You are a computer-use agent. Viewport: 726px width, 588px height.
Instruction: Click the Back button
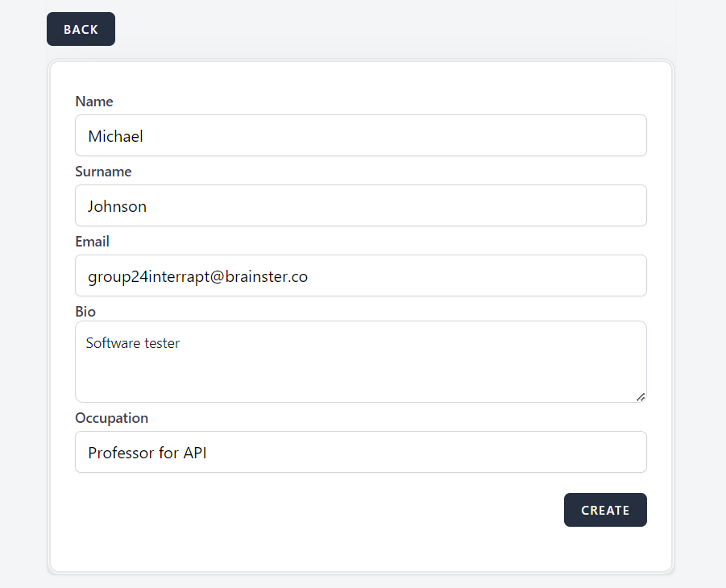point(81,29)
